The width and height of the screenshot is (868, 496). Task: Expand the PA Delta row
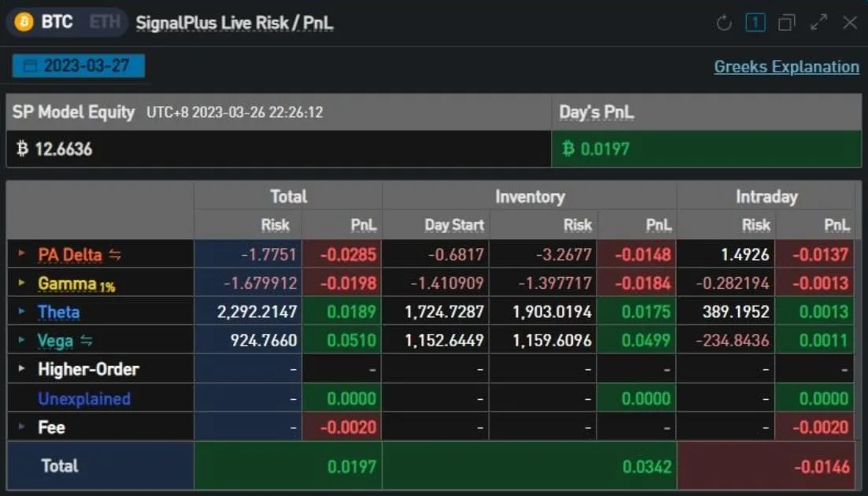[21, 254]
